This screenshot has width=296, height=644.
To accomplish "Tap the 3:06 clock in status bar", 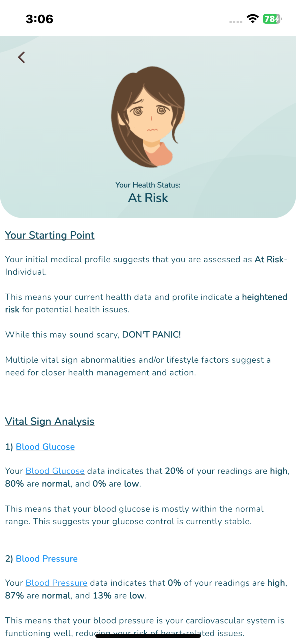I will click(39, 19).
